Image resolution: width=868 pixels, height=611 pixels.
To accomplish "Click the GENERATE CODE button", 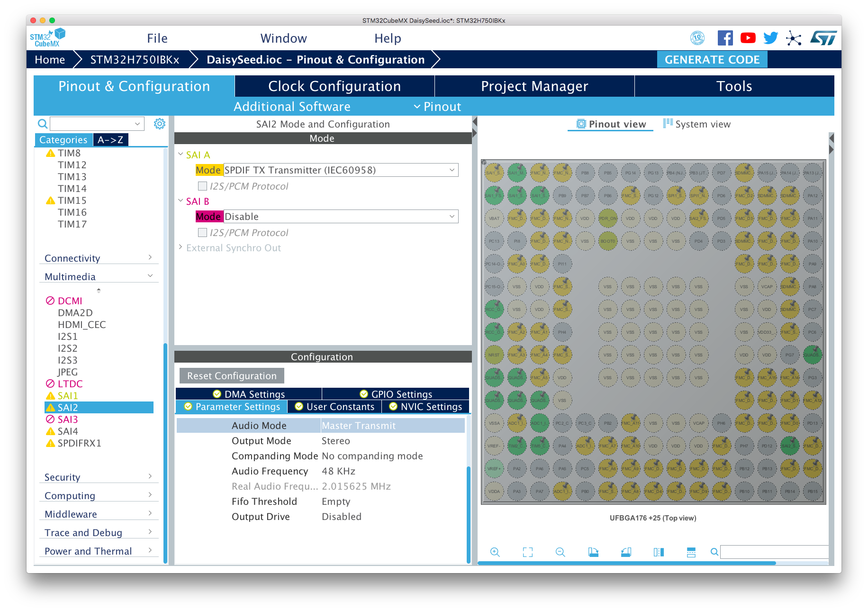I will pyautogui.click(x=712, y=60).
